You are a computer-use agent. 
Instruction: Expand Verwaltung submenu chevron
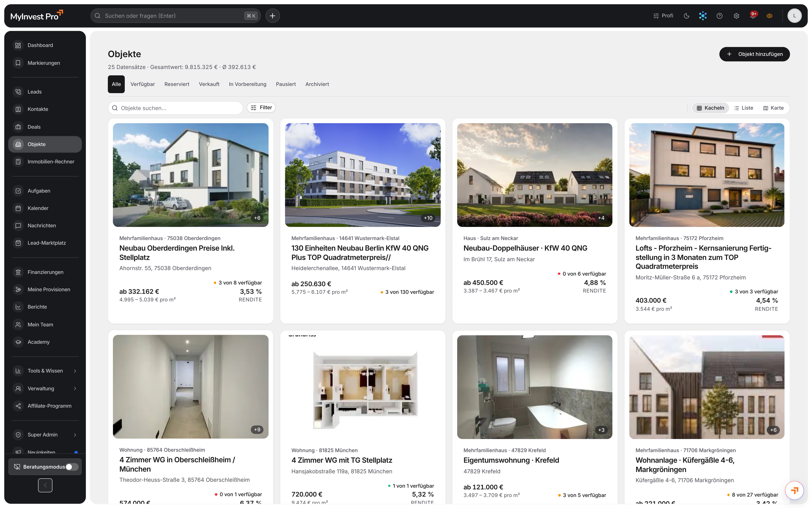[x=75, y=388]
